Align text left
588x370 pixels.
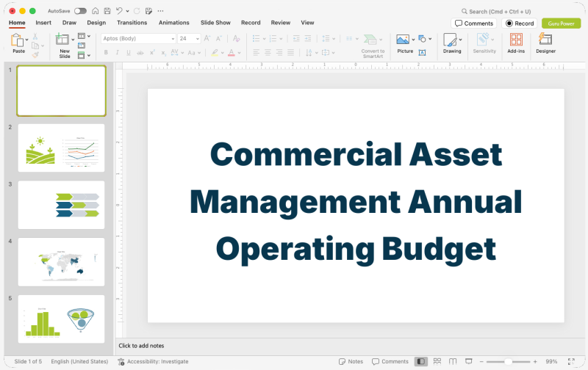[x=256, y=53]
